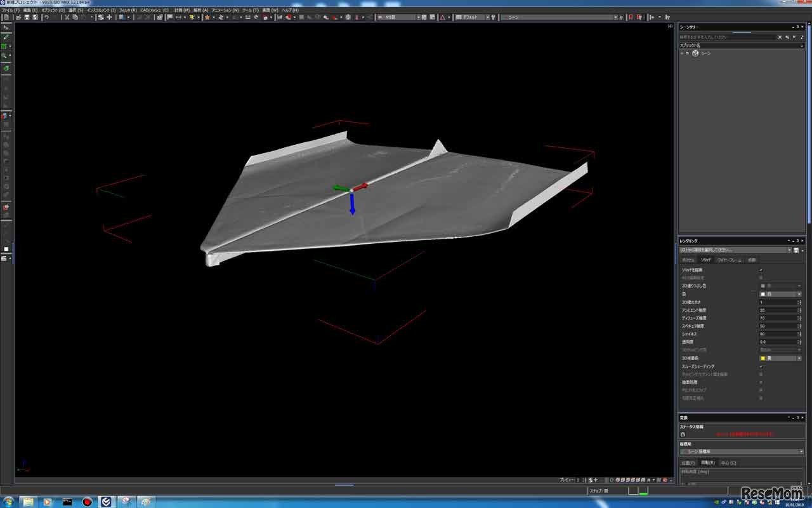The height and width of the screenshot is (508, 812).
Task: Toggle the スムーズシェーディング checkbox
Action: [x=761, y=366]
